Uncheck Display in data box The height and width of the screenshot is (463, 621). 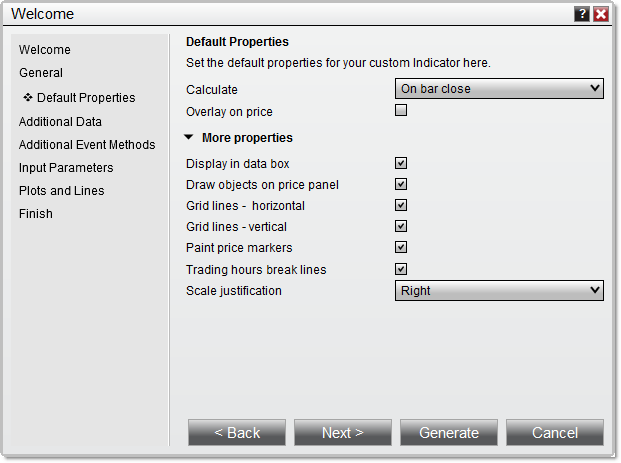tap(401, 163)
